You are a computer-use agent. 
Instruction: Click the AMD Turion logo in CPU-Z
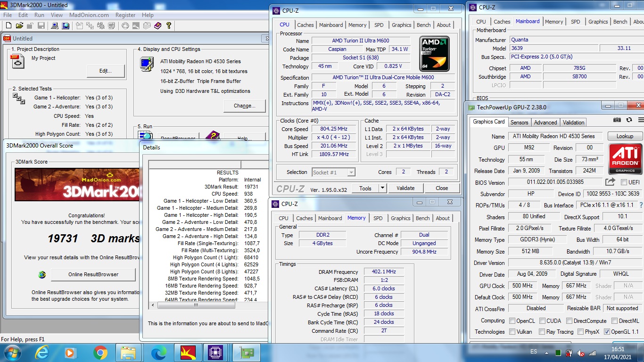434,54
